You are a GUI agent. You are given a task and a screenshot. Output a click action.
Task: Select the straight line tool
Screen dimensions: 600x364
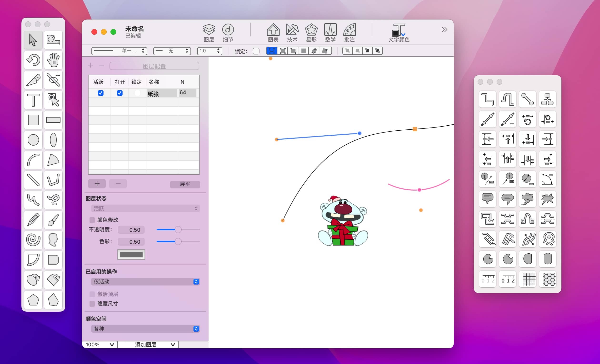[x=33, y=180]
